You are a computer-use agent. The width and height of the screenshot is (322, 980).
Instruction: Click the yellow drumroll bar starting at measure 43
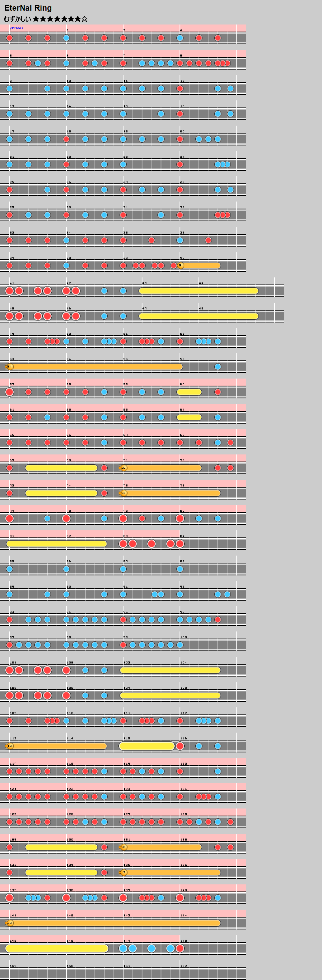[198, 291]
